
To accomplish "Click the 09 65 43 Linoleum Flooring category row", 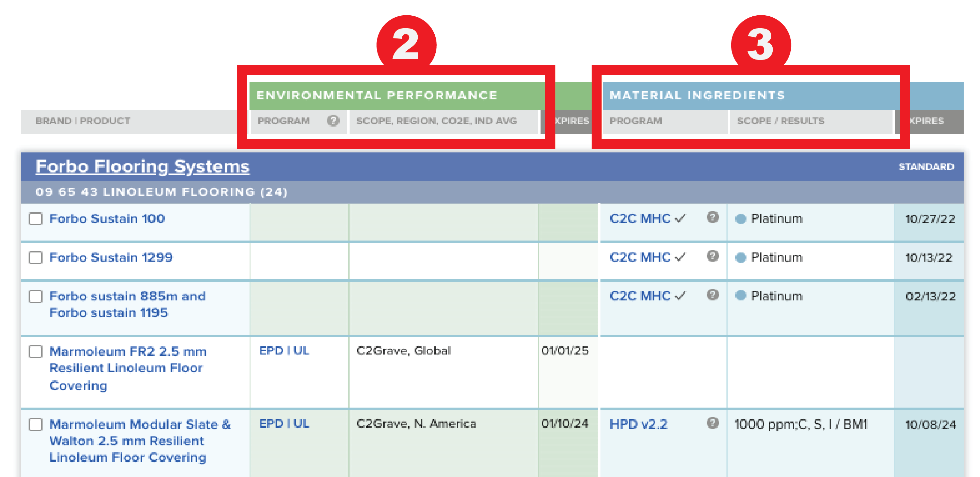I will [x=492, y=192].
